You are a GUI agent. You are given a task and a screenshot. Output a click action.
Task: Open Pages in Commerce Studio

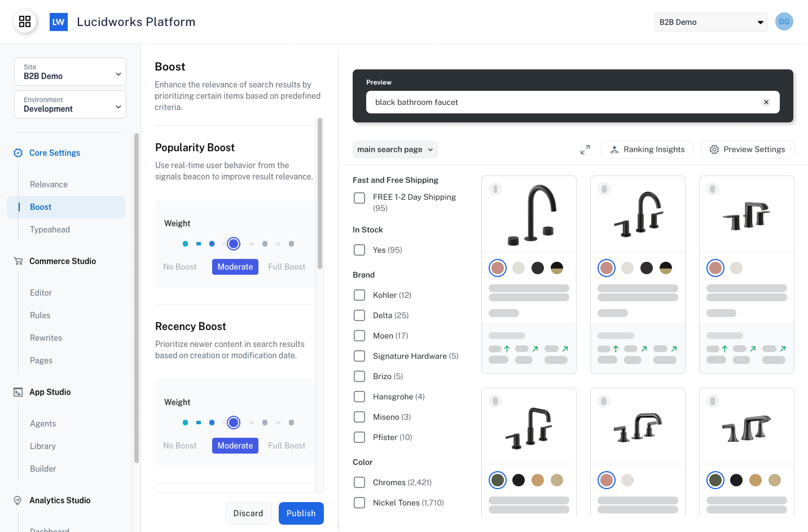coord(41,360)
